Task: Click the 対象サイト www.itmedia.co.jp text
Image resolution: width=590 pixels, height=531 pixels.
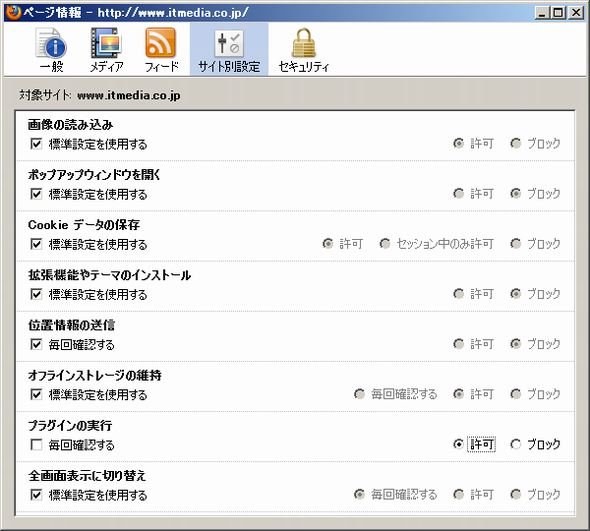Action: click(x=100, y=95)
